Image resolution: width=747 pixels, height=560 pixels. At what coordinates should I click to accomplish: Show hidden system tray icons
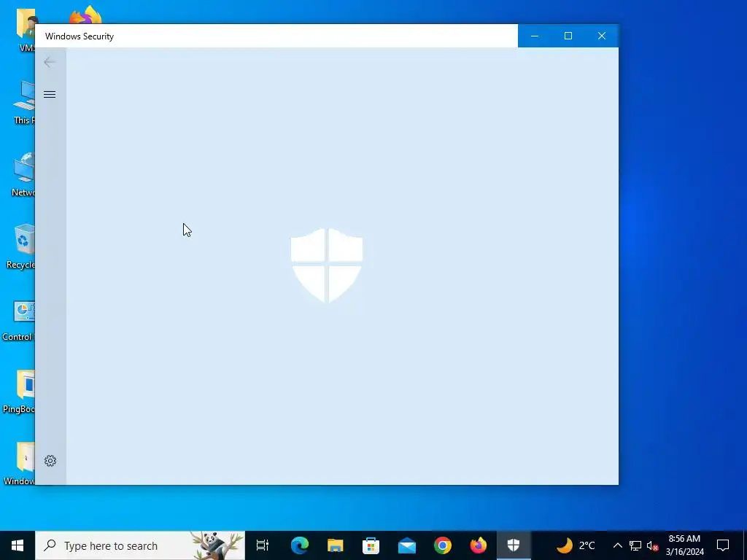[x=617, y=545]
